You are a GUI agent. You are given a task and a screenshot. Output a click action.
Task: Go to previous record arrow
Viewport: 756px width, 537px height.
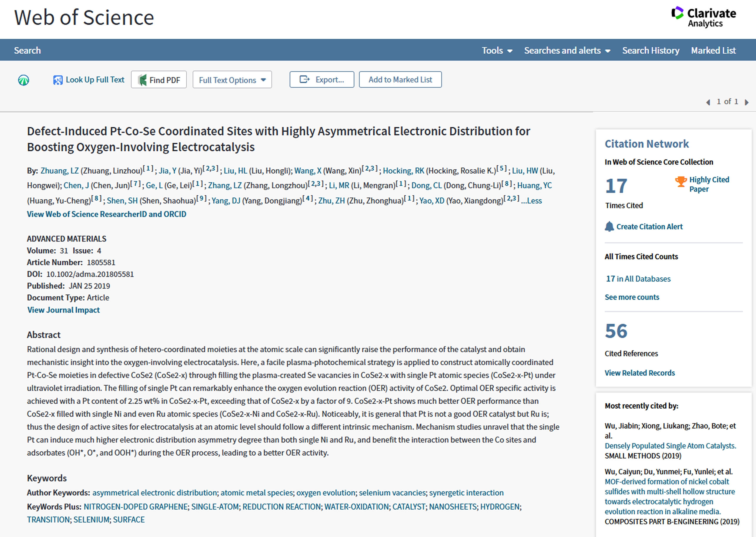[x=708, y=102]
